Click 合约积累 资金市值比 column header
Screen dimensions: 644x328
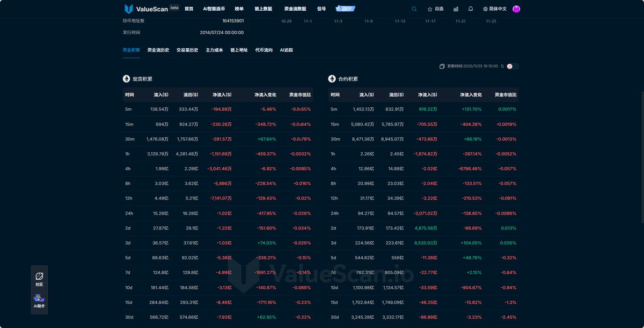[x=506, y=95]
